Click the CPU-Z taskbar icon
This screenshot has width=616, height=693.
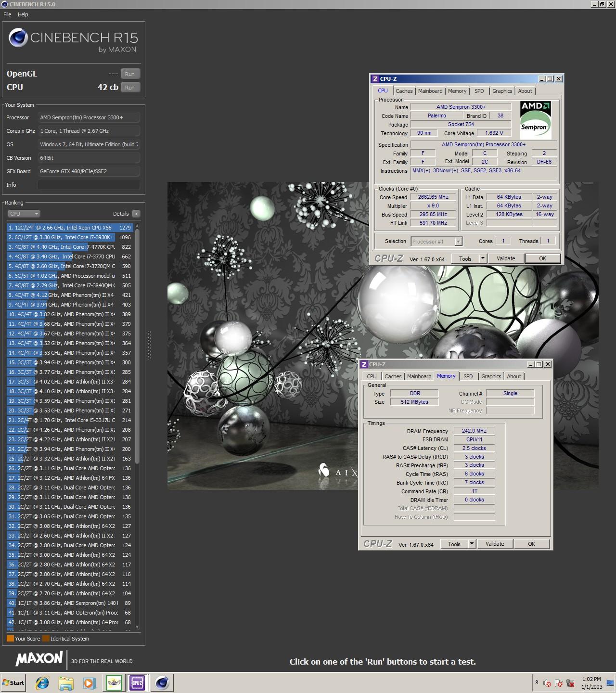(137, 682)
